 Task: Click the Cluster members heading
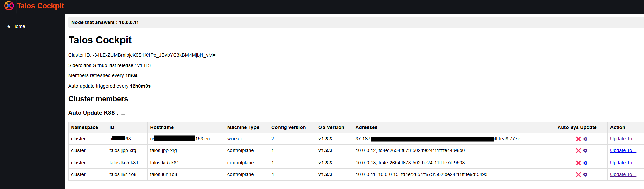point(98,99)
